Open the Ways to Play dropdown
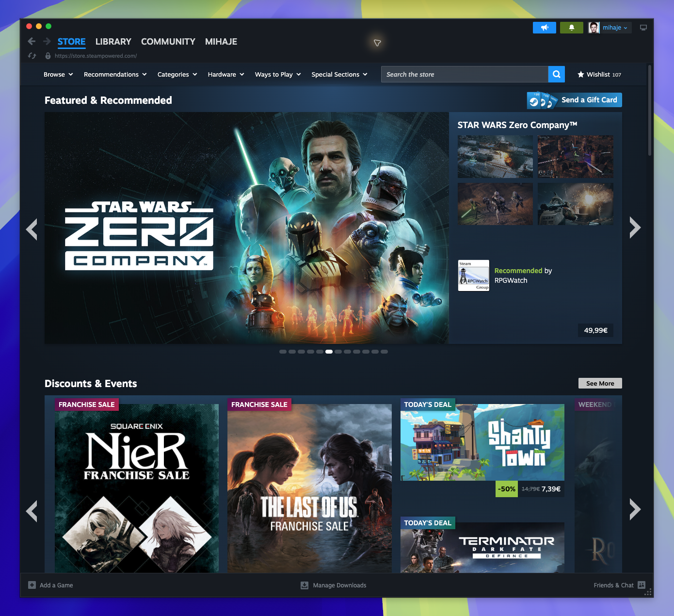The height and width of the screenshot is (616, 674). click(278, 74)
